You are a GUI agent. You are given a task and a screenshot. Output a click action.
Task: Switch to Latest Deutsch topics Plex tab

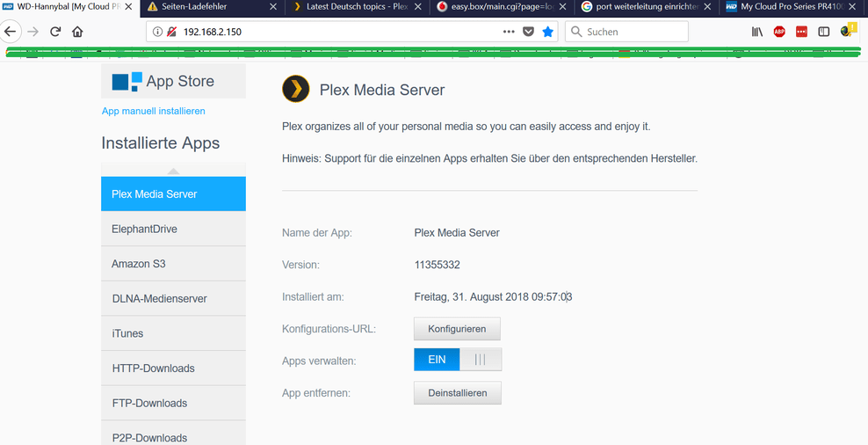pos(357,7)
